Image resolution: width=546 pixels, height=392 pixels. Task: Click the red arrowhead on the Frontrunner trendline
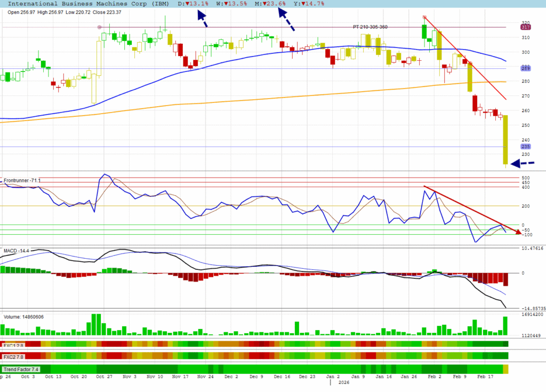[x=518, y=231]
